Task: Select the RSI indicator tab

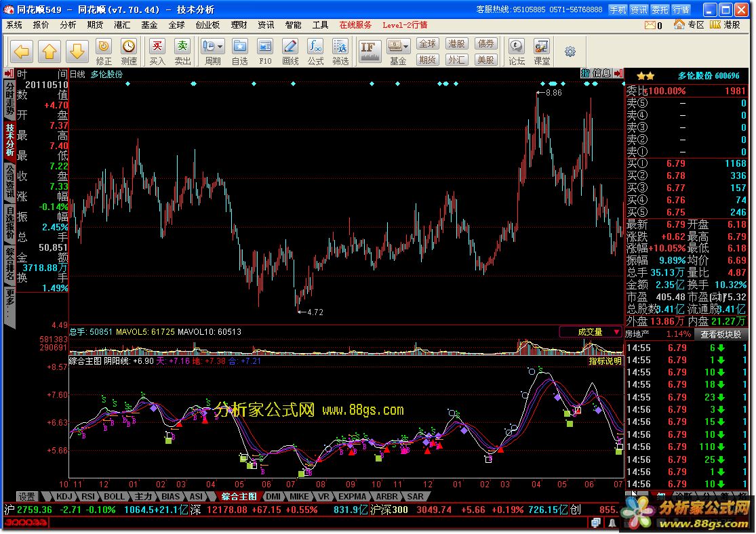Action: point(88,497)
